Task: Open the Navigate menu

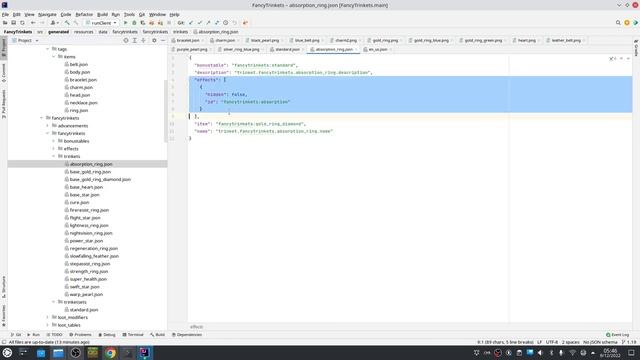Action: point(47,14)
